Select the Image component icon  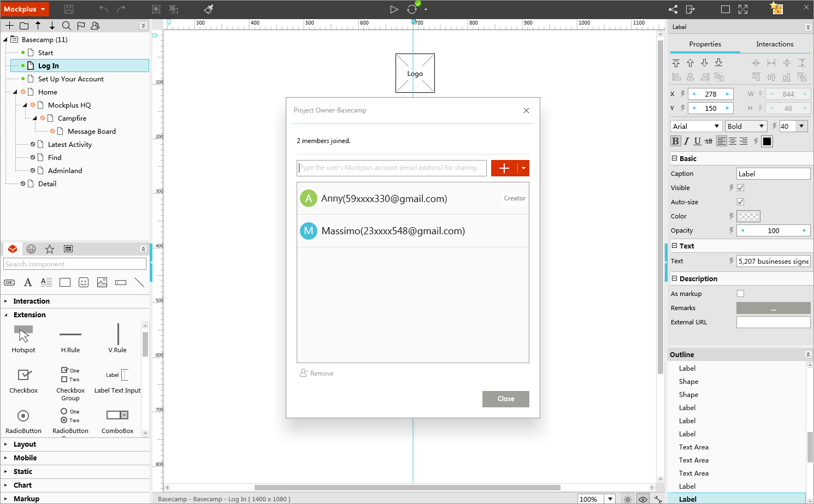click(102, 282)
